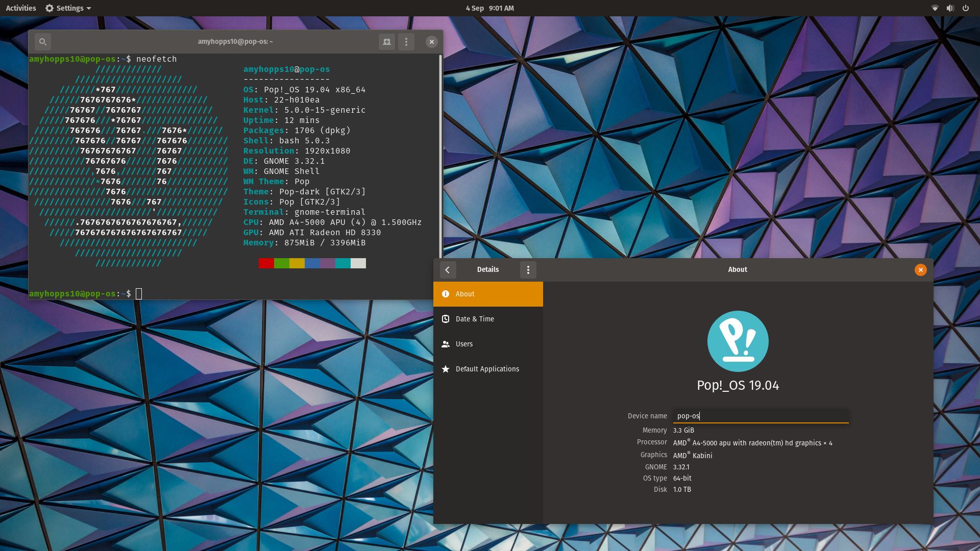Click the Users people icon in sidebar
The height and width of the screenshot is (551, 980).
click(446, 344)
